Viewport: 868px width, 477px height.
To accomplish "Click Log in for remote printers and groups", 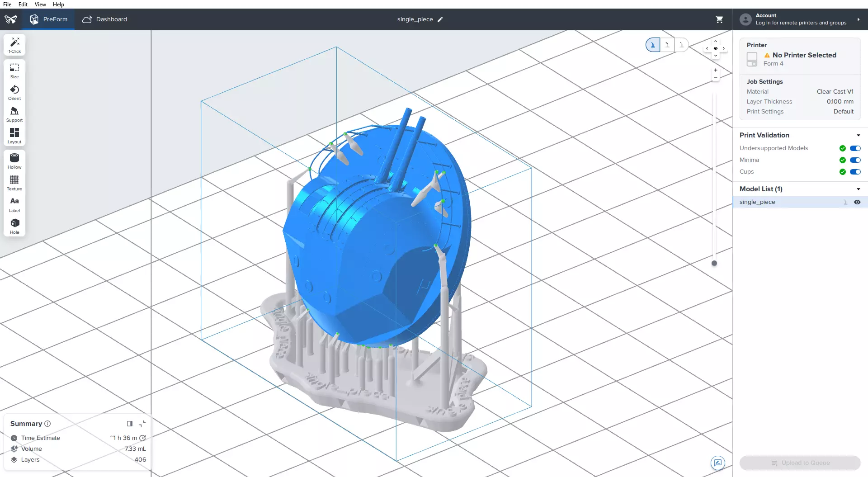I will 801,23.
